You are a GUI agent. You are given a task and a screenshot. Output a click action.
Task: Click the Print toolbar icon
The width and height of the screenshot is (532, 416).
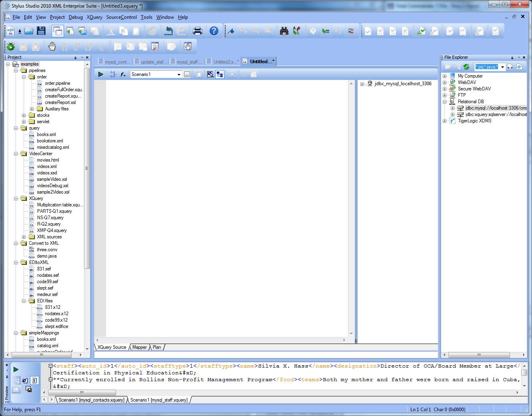coord(198,31)
